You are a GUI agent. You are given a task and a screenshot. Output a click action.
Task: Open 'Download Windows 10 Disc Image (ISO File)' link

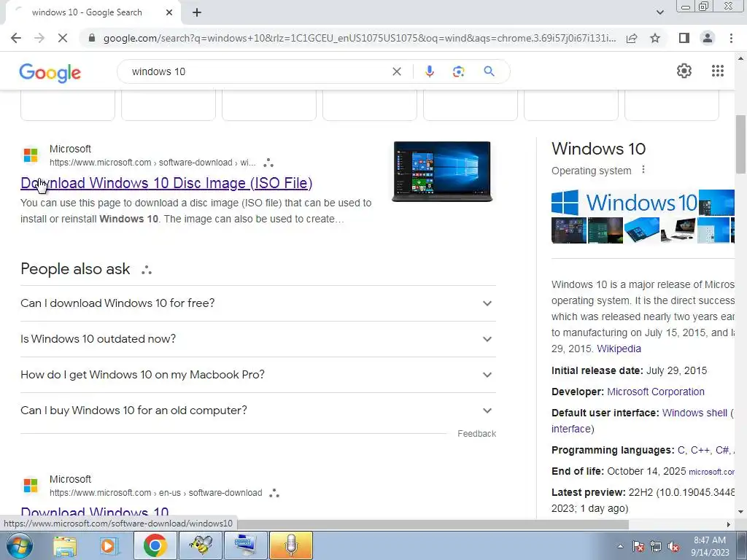166,183
